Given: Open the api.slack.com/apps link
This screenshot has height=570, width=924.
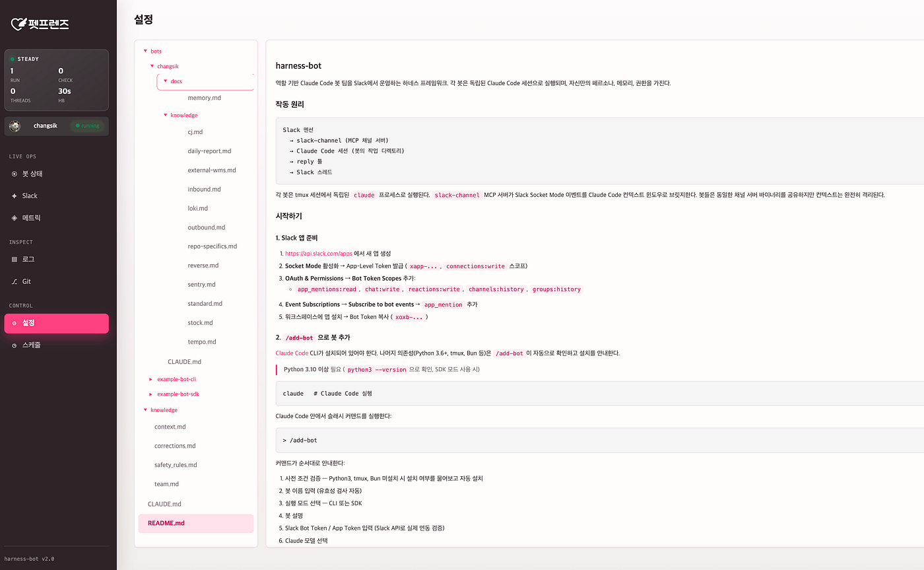Looking at the screenshot, I should point(319,254).
